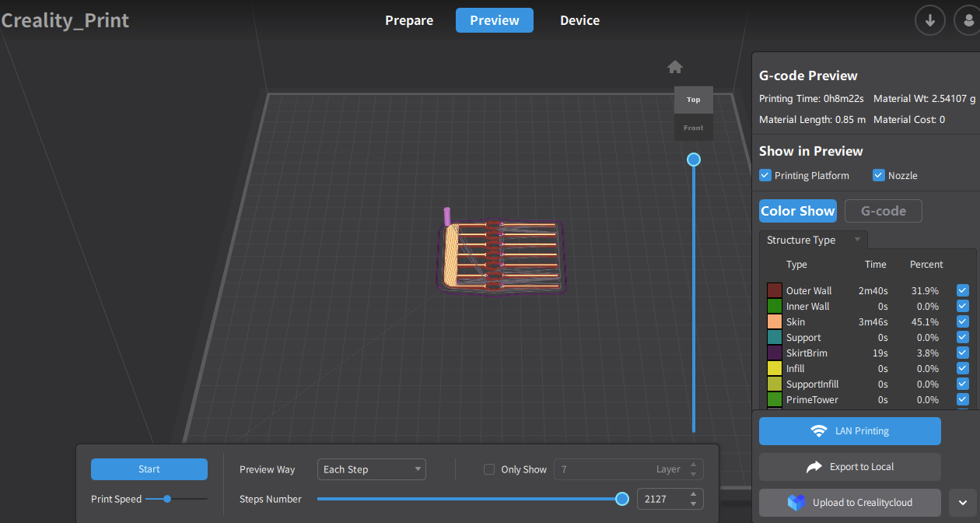This screenshot has width=980, height=523.
Task: Open the Each Step preview way dropdown
Action: coord(372,469)
